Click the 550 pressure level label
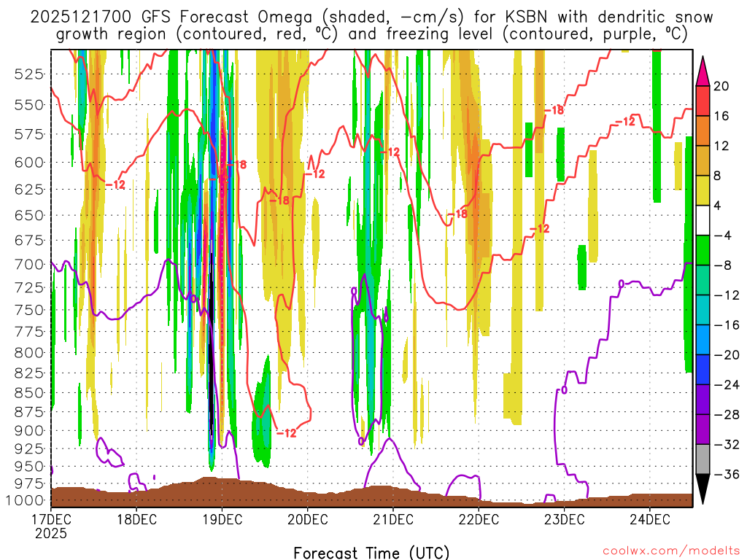747x560 pixels. (28, 105)
